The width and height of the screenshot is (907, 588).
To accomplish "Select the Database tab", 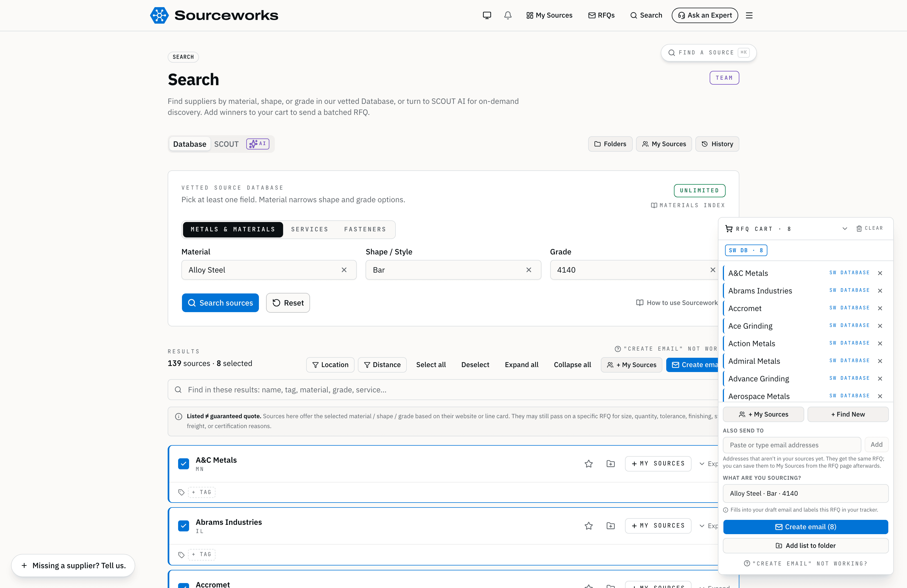I will pyautogui.click(x=189, y=144).
